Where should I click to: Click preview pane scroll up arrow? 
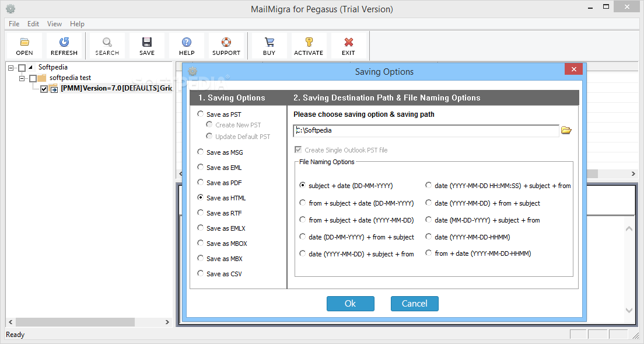[629, 228]
